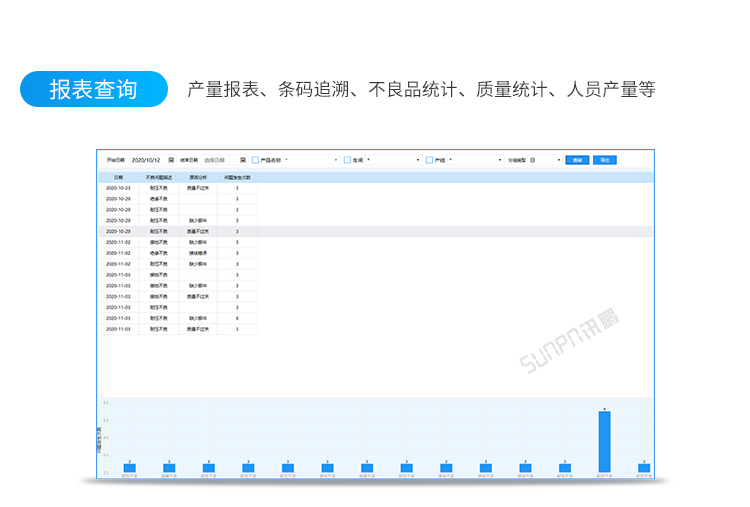Click the tallest chart bar labeled 6
This screenshot has width=750, height=507.
[604, 441]
